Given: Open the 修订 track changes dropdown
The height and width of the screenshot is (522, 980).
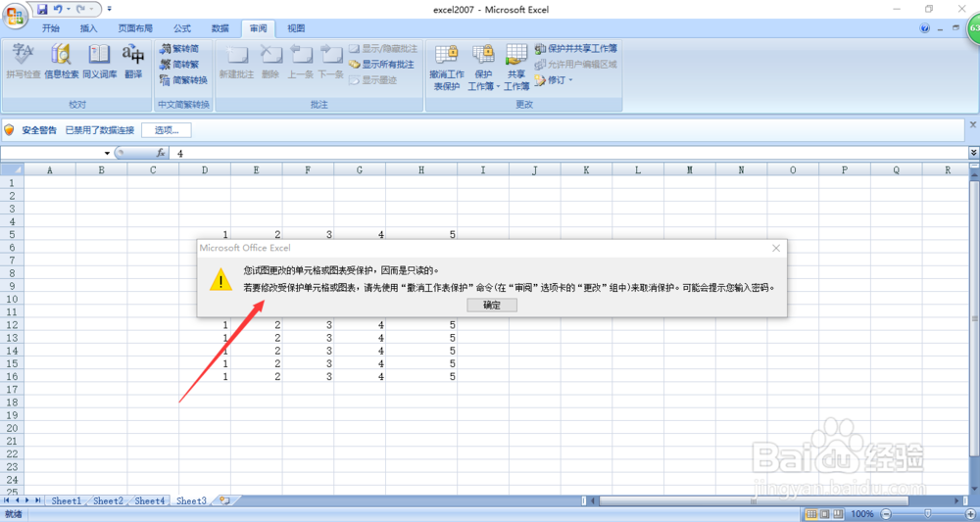Looking at the screenshot, I should [x=555, y=80].
